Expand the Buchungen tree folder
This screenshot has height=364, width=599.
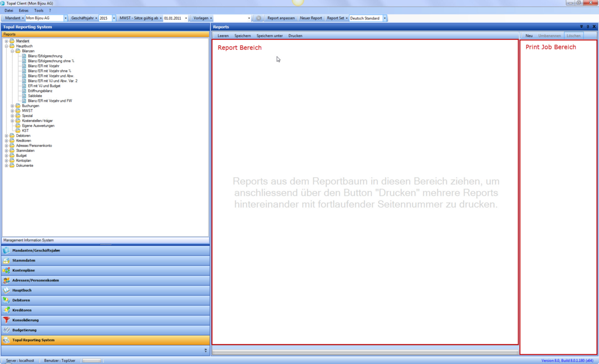(x=12, y=106)
